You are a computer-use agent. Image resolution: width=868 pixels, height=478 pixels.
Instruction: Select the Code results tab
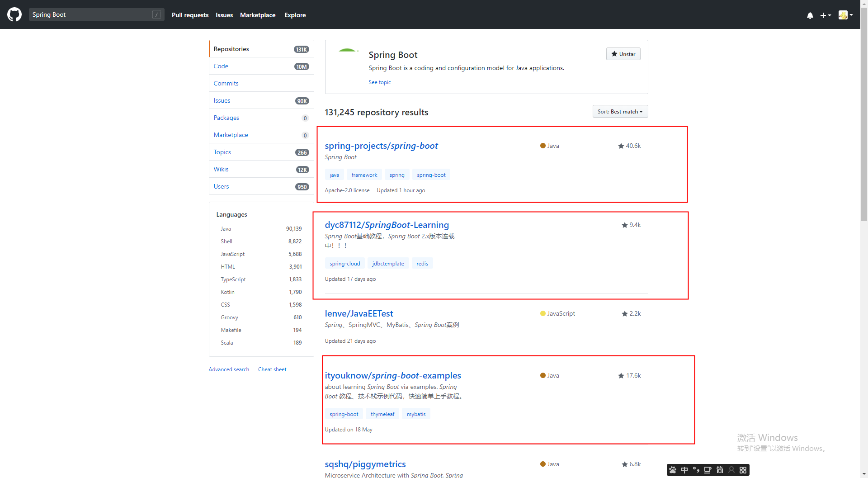221,66
